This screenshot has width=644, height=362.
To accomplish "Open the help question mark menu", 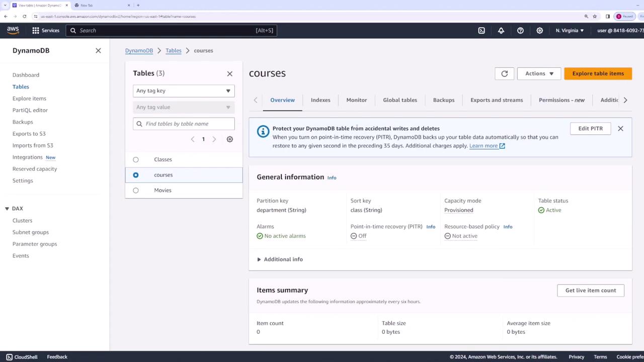I will point(520,30).
